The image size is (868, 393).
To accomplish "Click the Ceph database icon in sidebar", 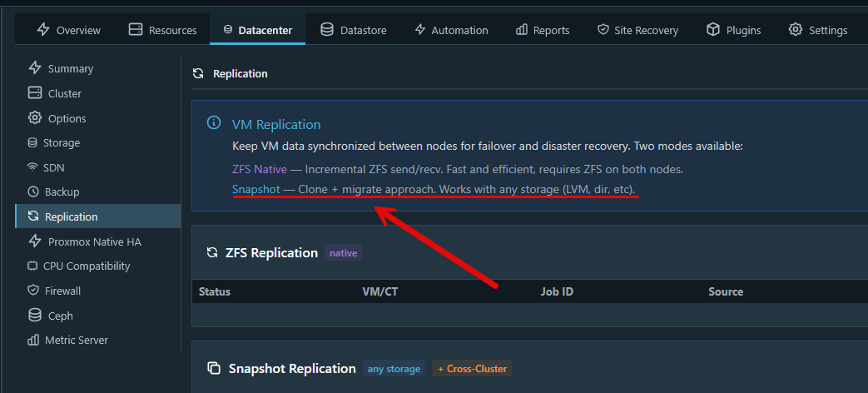I will tap(34, 316).
